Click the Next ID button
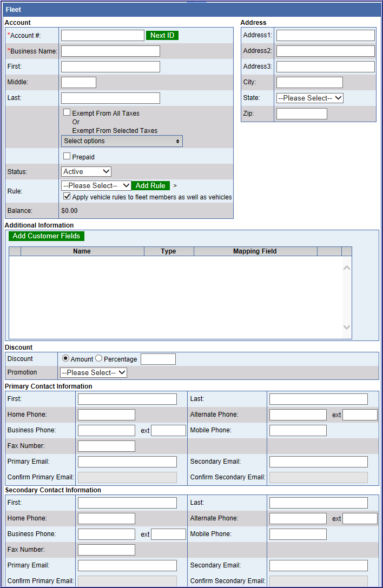Screen dimensions: 383x588 click(x=162, y=36)
